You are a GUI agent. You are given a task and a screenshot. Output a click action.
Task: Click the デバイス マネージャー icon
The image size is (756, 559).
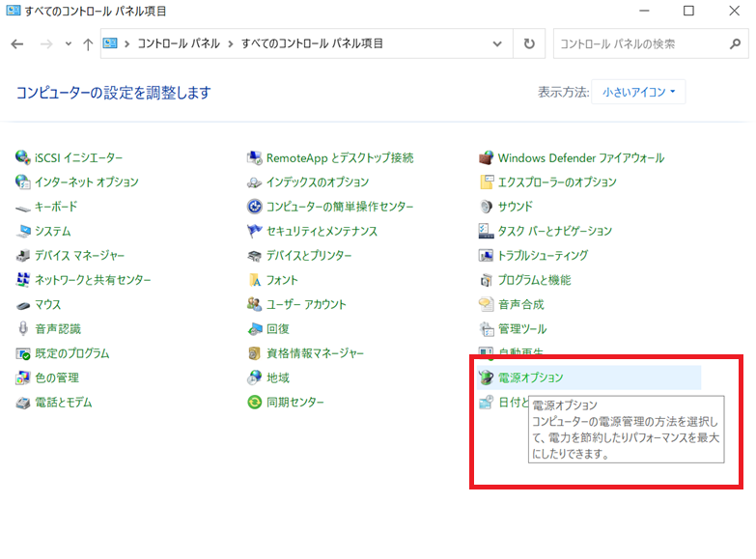click(23, 256)
